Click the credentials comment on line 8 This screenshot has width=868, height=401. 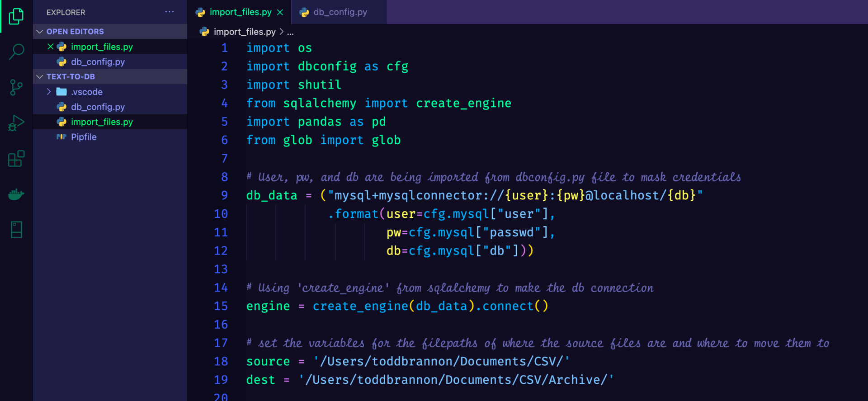click(x=494, y=177)
